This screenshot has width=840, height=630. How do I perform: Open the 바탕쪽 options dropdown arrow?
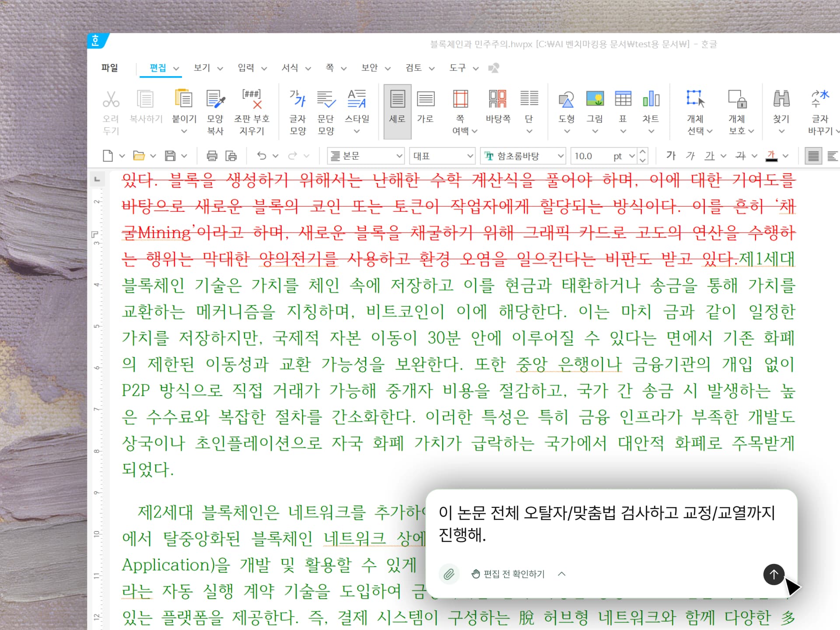coord(498,131)
